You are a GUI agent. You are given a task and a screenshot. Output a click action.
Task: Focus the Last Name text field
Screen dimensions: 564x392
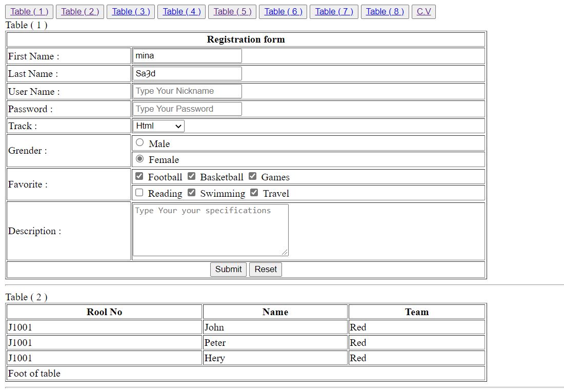pyautogui.click(x=187, y=73)
